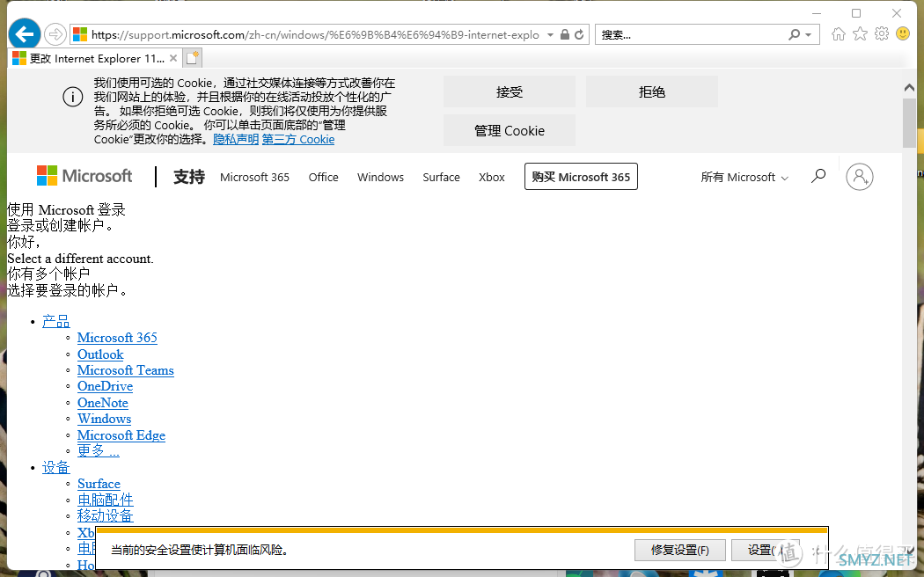The width and height of the screenshot is (924, 577).
Task: Open Office navigation item
Action: click(324, 177)
